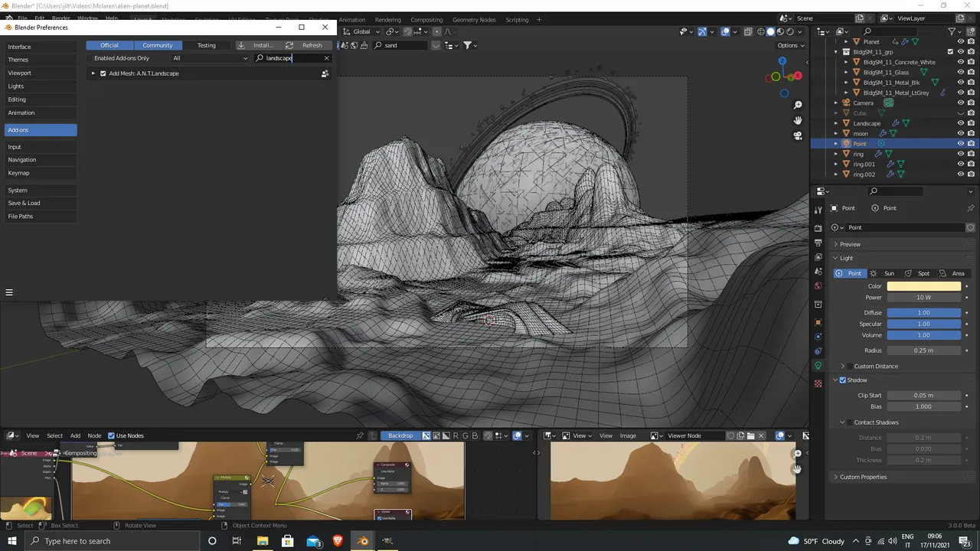Open the shading options dropdown arrow
Screen dimensions: 980x551
tap(801, 31)
